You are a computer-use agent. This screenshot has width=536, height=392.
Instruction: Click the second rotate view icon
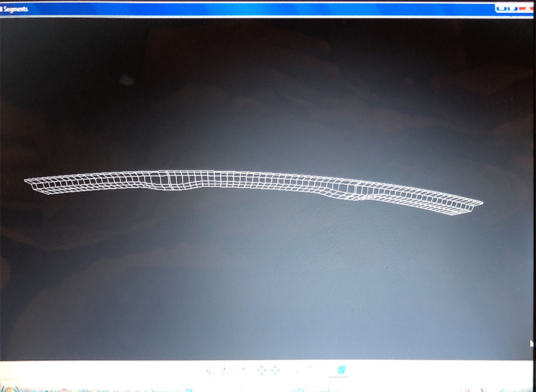pyautogui.click(x=241, y=371)
